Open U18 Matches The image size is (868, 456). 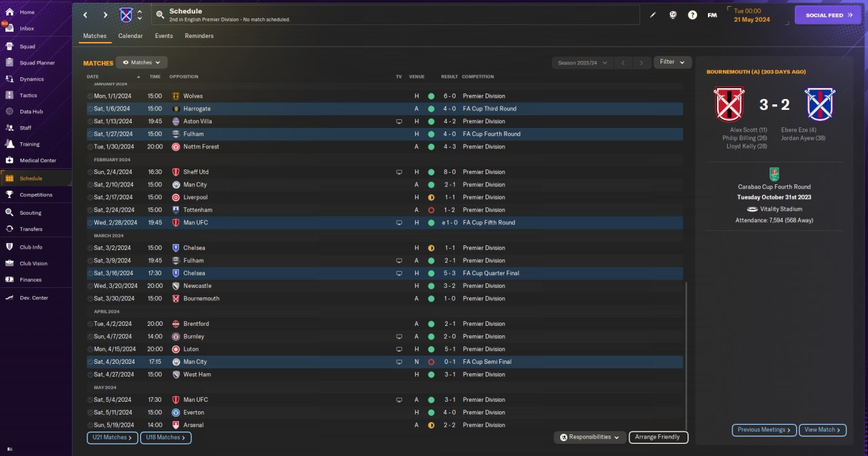pyautogui.click(x=166, y=438)
